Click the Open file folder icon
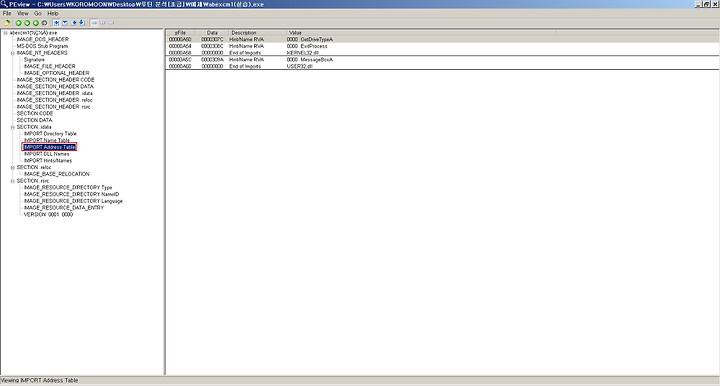The image size is (720, 386). pos(7,22)
